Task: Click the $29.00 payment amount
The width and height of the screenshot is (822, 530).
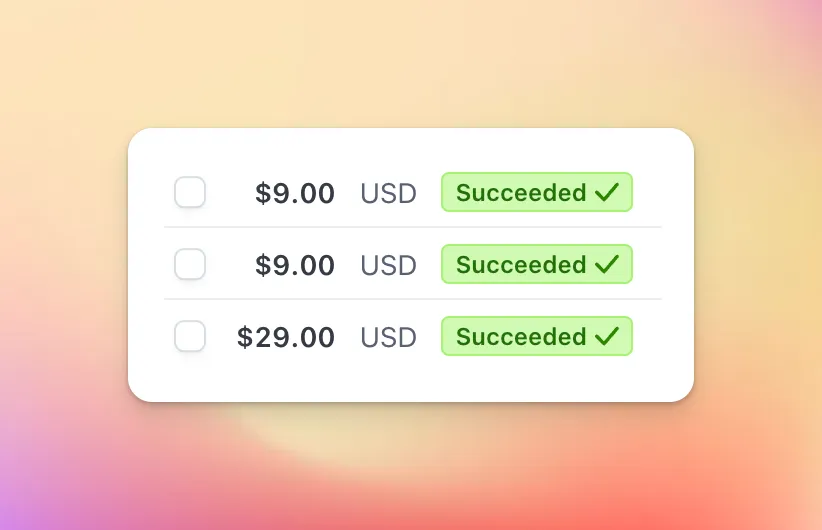Action: point(286,337)
